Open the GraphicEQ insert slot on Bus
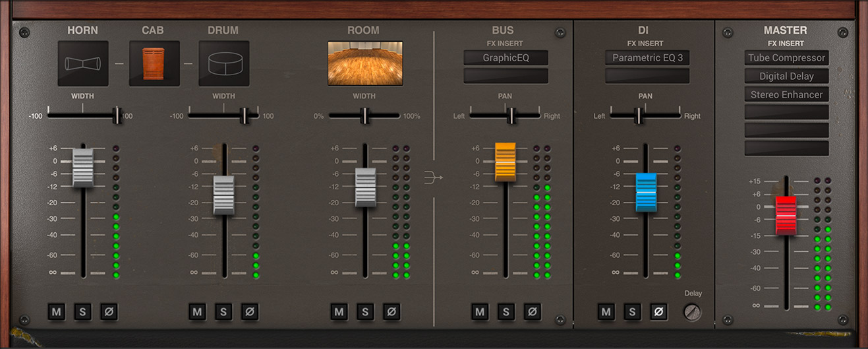The image size is (868, 349). pos(506,58)
